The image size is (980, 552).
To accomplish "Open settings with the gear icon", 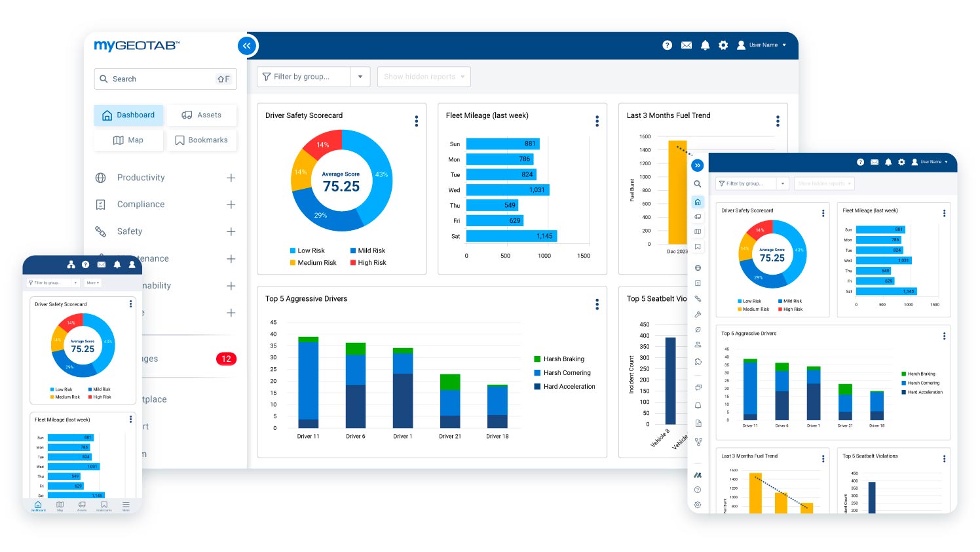I will click(x=723, y=45).
